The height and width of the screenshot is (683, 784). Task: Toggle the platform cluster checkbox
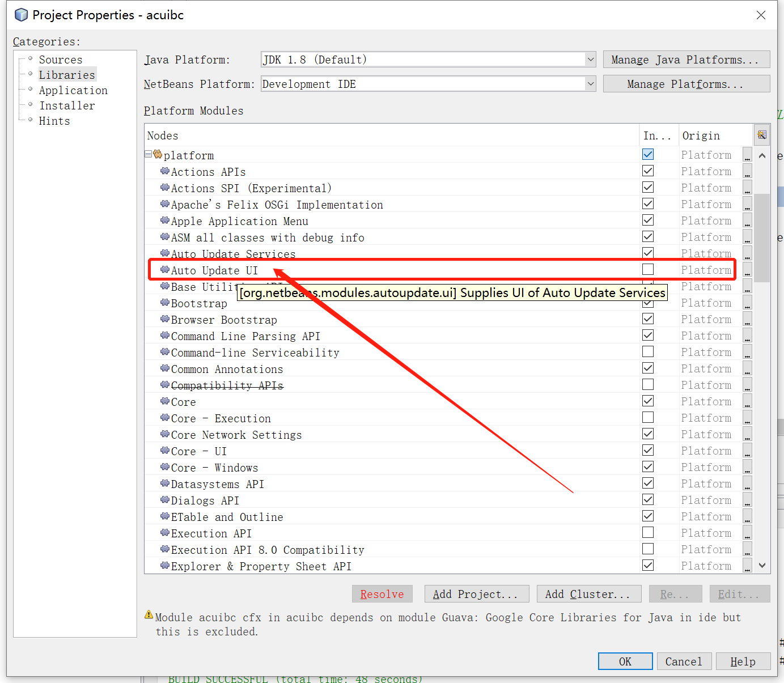[x=648, y=154]
